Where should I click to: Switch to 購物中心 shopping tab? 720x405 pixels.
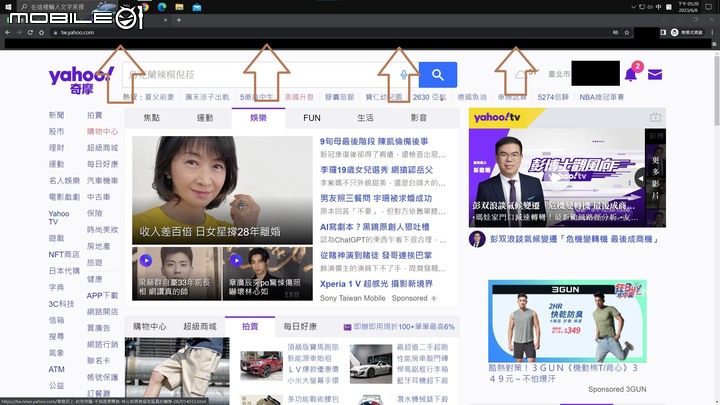pos(150,326)
